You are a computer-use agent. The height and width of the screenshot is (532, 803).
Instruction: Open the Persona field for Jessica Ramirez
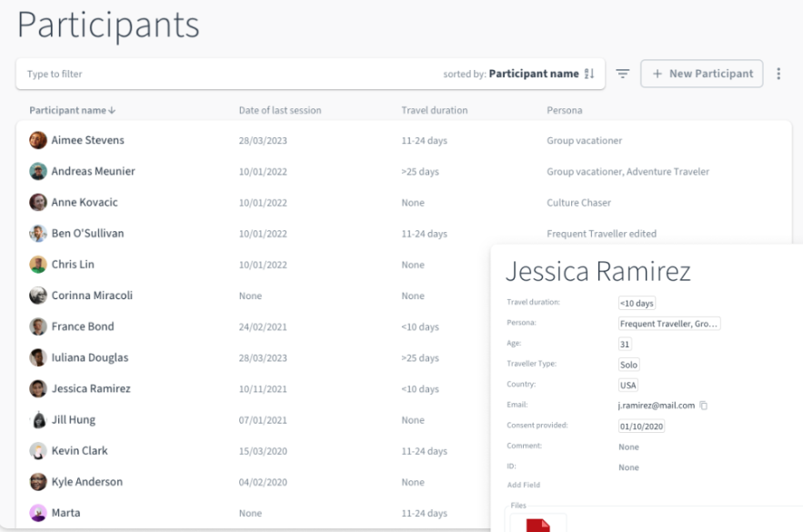click(x=668, y=324)
